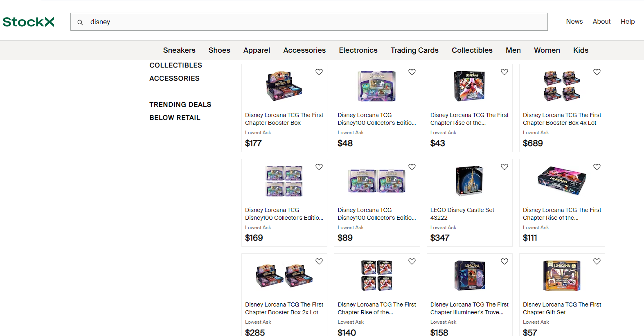Image resolution: width=644 pixels, height=336 pixels.
Task: Favorite the Booster Box 2x Lot item
Action: coord(319,262)
